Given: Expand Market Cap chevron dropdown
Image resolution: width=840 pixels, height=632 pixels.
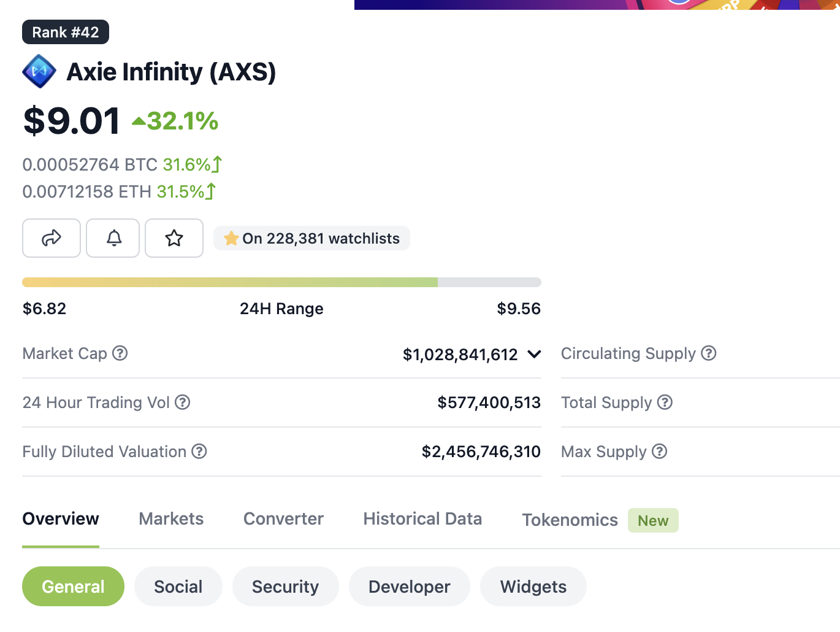Looking at the screenshot, I should (534, 354).
